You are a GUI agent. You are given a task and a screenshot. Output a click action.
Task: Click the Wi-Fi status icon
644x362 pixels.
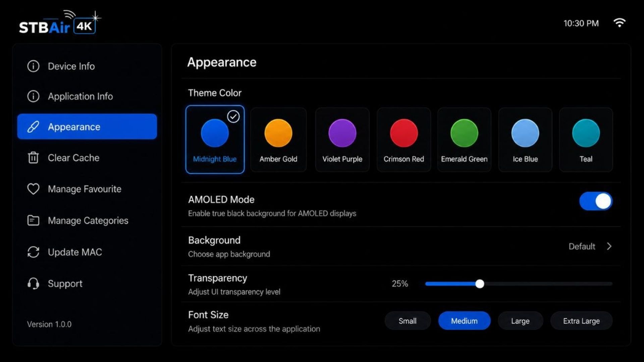click(619, 23)
